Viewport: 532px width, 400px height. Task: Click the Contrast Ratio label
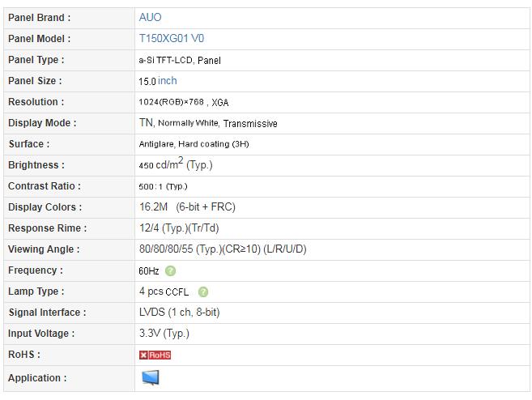point(45,186)
